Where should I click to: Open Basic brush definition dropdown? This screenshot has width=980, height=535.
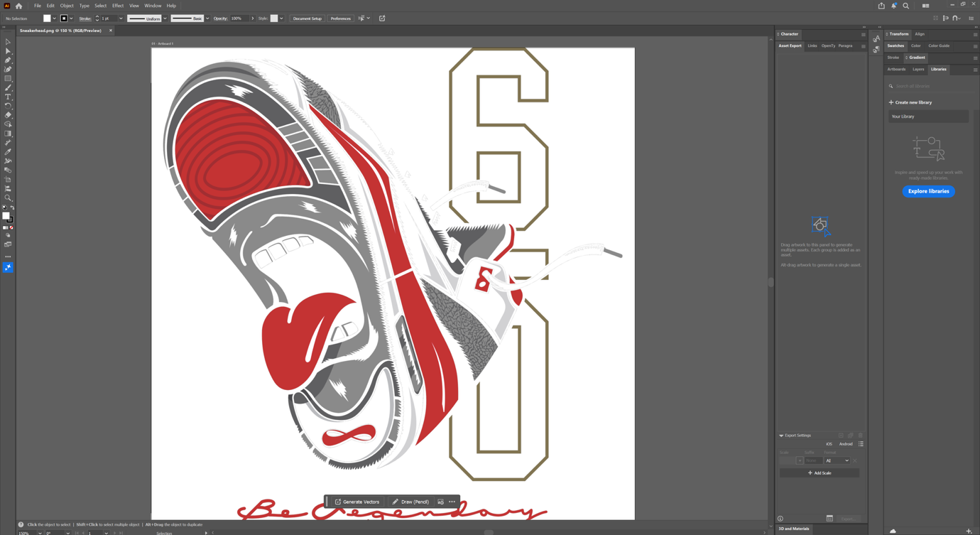(207, 18)
